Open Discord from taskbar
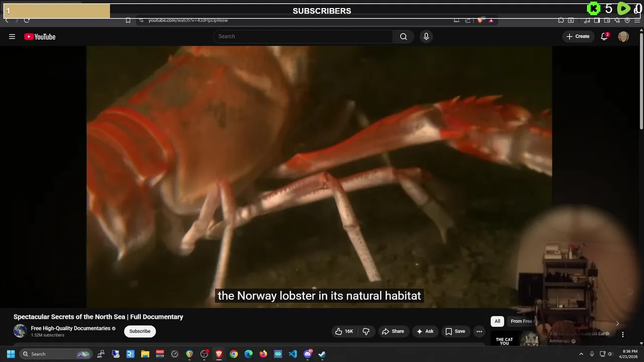This screenshot has height=362, width=644. tap(308, 354)
